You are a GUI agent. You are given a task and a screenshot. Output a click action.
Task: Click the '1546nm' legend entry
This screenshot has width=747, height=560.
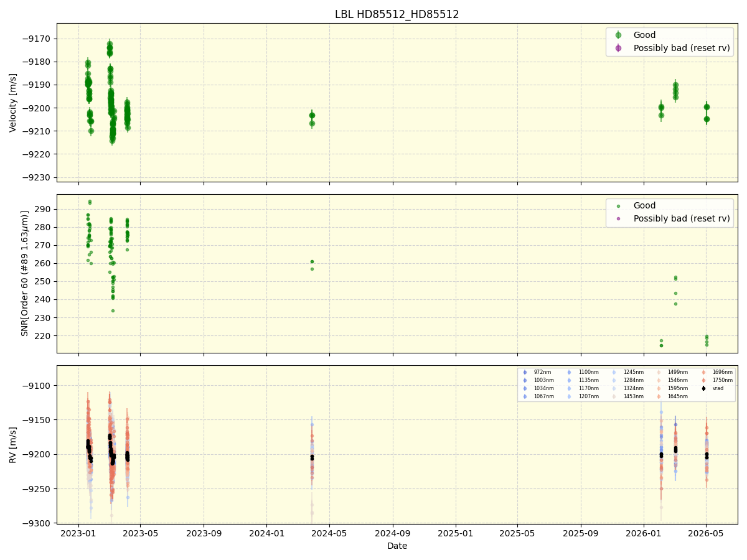677,380
